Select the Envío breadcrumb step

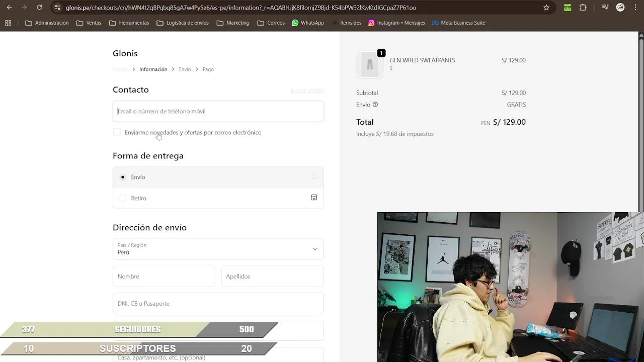(185, 69)
